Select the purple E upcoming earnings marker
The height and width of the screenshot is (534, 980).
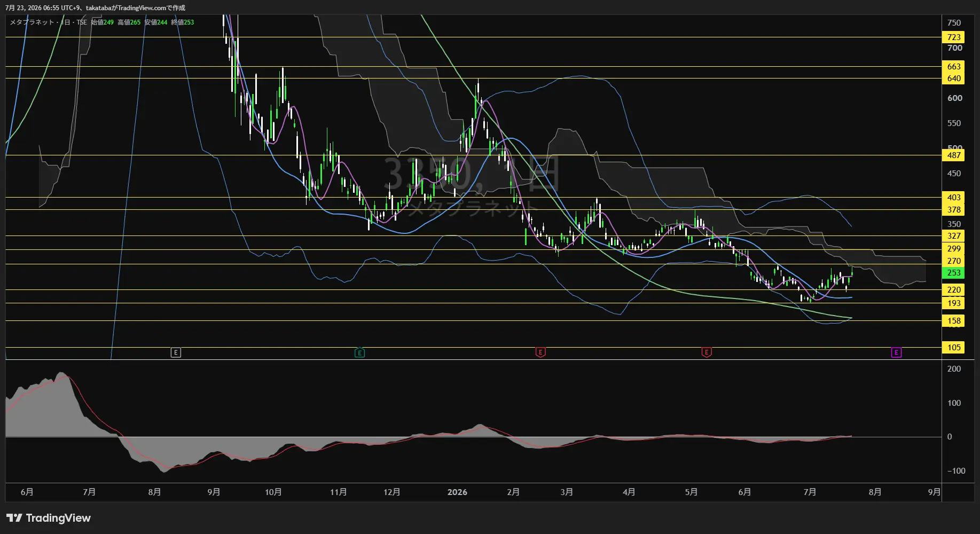(896, 352)
